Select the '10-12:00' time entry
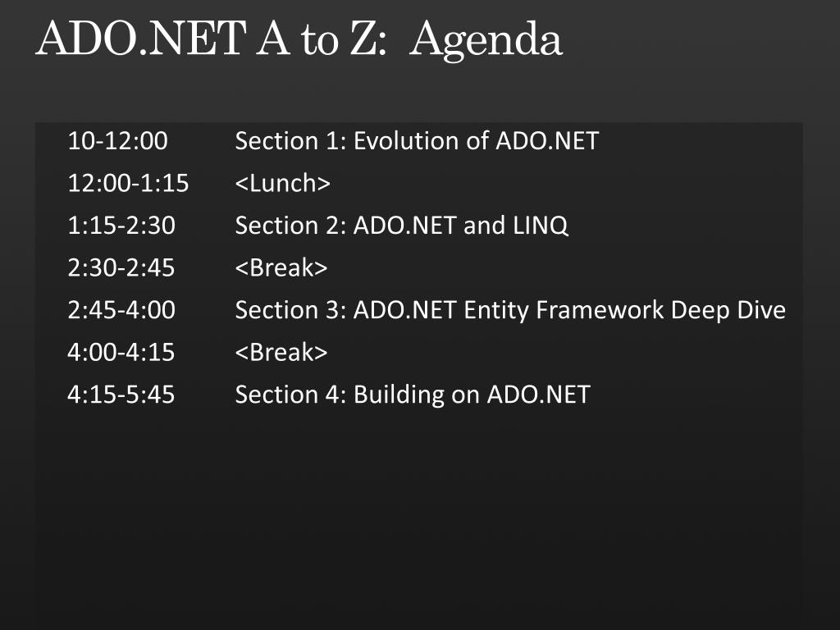Viewport: 840px width, 630px height. 118,141
